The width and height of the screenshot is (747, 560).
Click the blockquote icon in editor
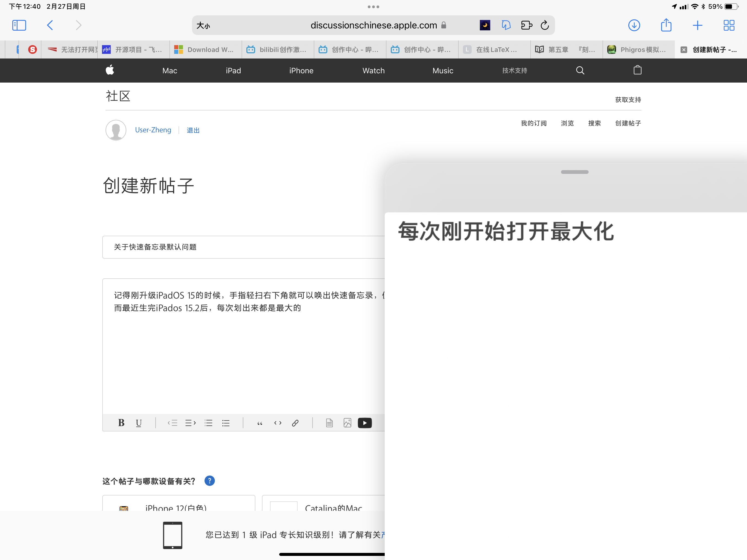click(260, 423)
